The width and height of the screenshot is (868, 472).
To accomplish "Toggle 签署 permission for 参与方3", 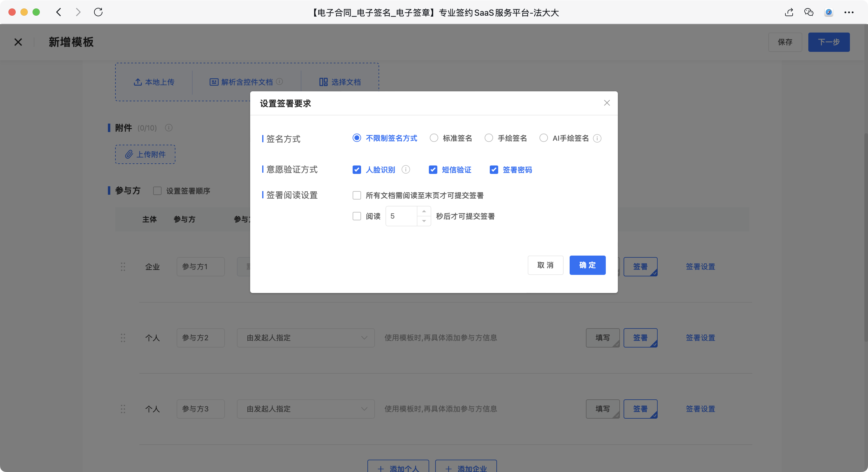I will [x=640, y=409].
